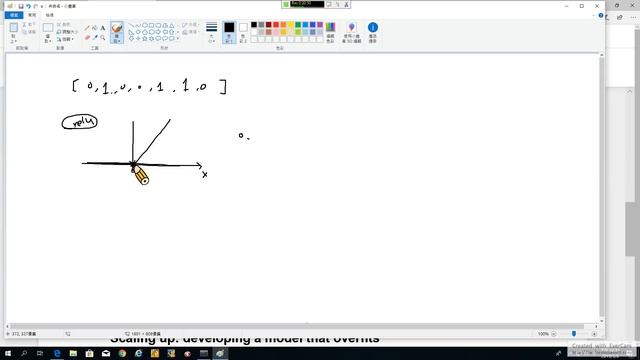This screenshot has width=640, height=360.
Task: Open Google Chrome from the taskbar
Action: click(x=122, y=353)
